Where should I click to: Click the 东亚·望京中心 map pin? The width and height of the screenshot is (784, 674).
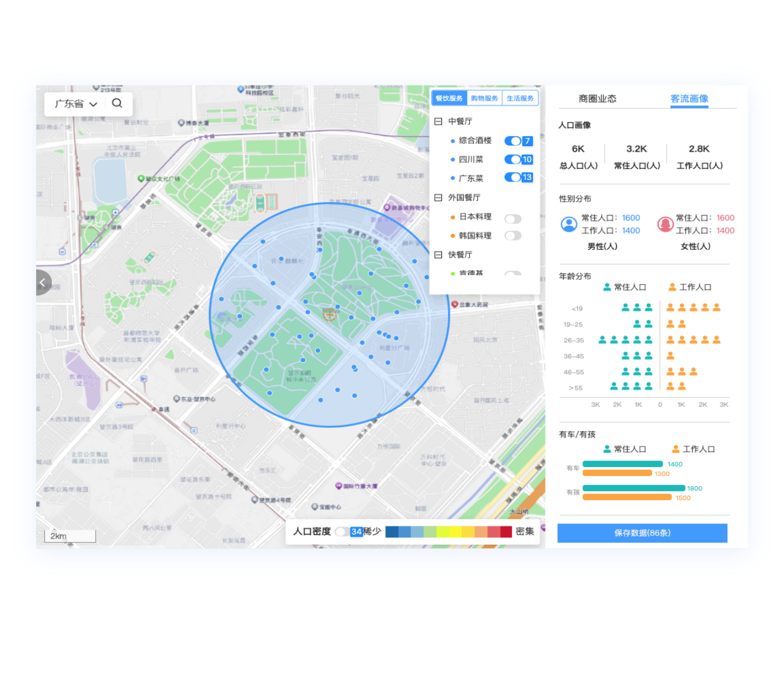click(176, 398)
